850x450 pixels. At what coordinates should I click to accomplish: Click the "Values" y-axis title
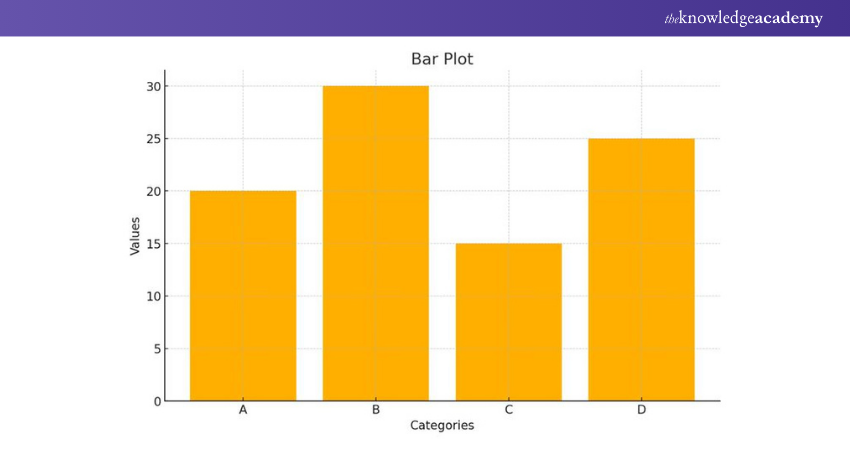pos(135,235)
